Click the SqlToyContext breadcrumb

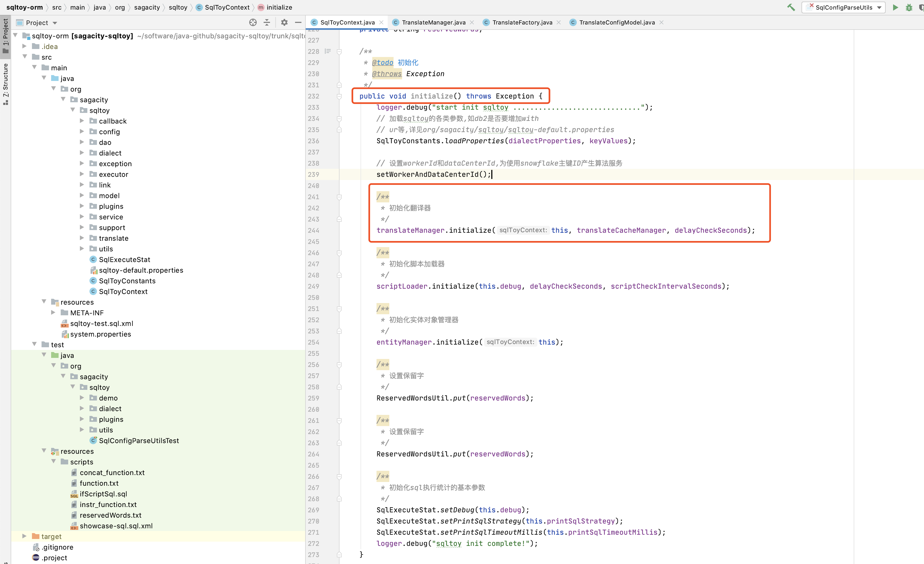227,7
